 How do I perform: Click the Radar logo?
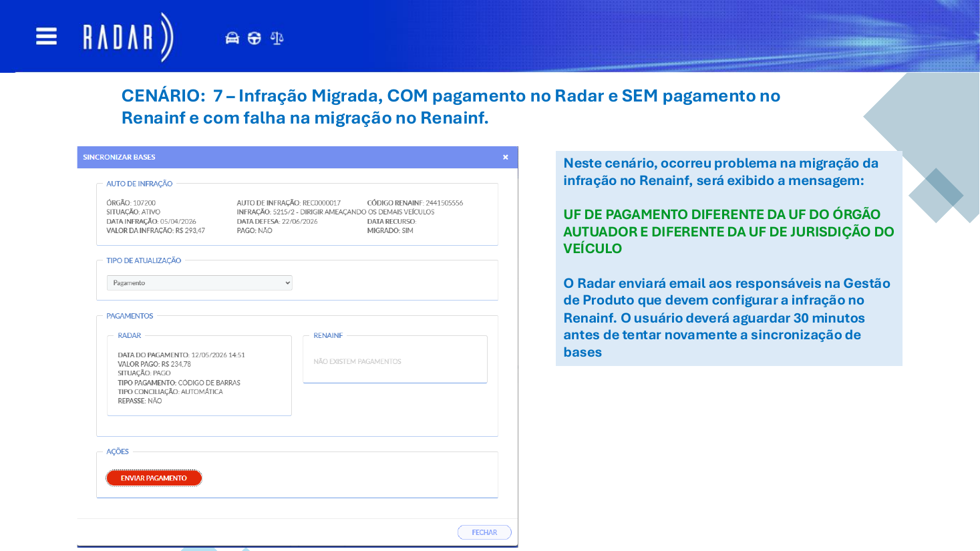[x=128, y=37]
